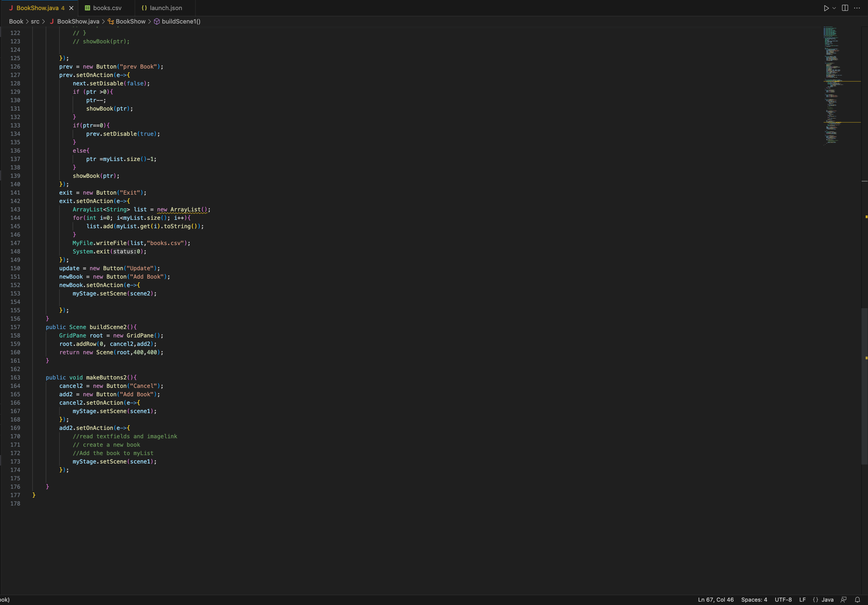Screen dimensions: 868x605
Task: Run the Java file with play icon
Action: tap(826, 8)
